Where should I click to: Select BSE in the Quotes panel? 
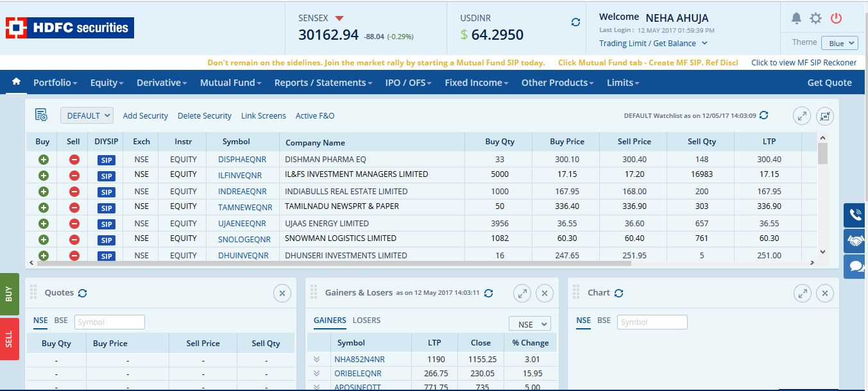coord(61,320)
